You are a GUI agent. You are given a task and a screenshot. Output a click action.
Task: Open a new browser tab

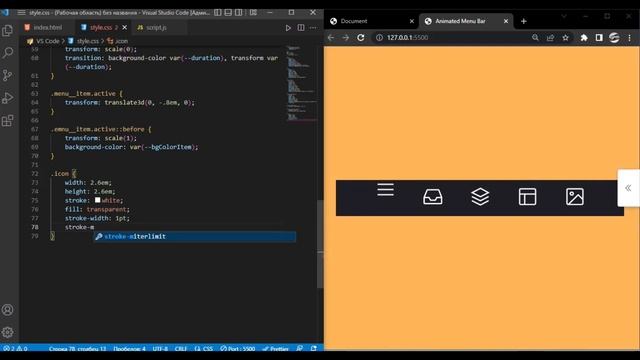pyautogui.click(x=524, y=21)
